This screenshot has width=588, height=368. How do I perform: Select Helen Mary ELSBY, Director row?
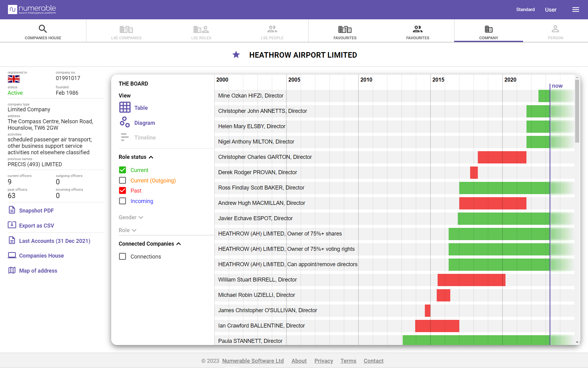point(394,127)
